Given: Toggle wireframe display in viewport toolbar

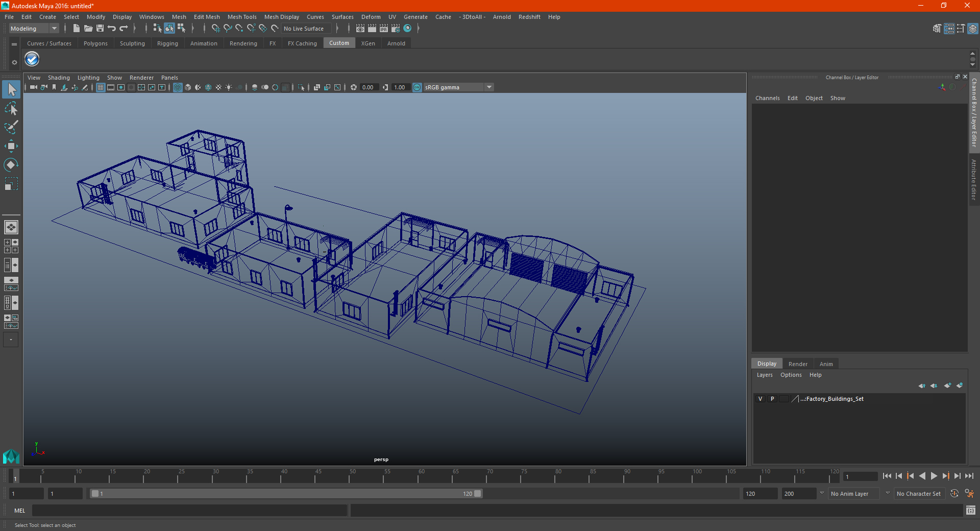Looking at the screenshot, I should point(178,87).
